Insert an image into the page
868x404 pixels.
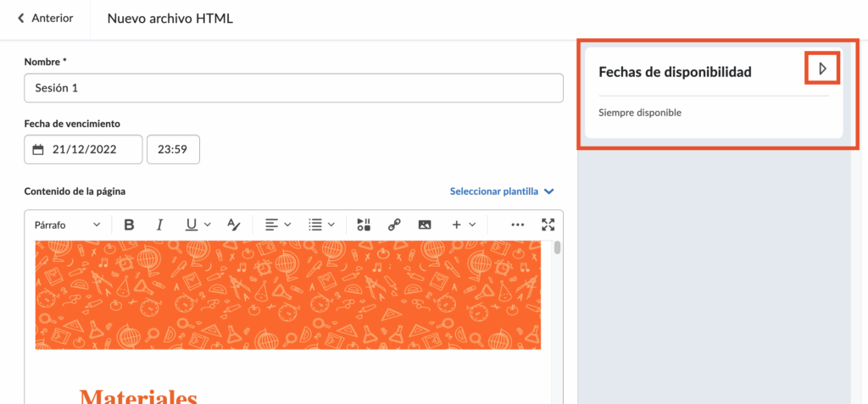[425, 224]
